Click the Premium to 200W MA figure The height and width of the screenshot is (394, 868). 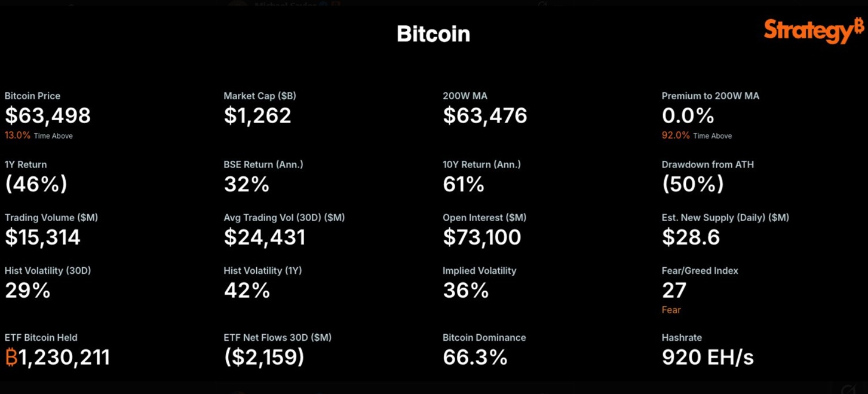click(688, 115)
